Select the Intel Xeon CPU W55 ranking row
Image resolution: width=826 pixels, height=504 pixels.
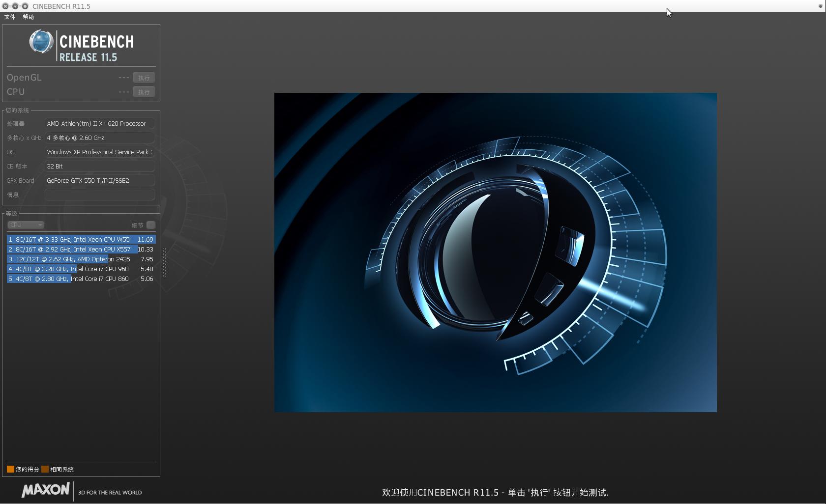(81, 240)
